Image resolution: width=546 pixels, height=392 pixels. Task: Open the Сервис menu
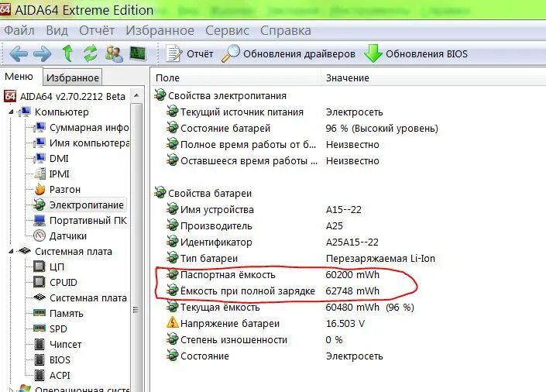[x=227, y=31]
